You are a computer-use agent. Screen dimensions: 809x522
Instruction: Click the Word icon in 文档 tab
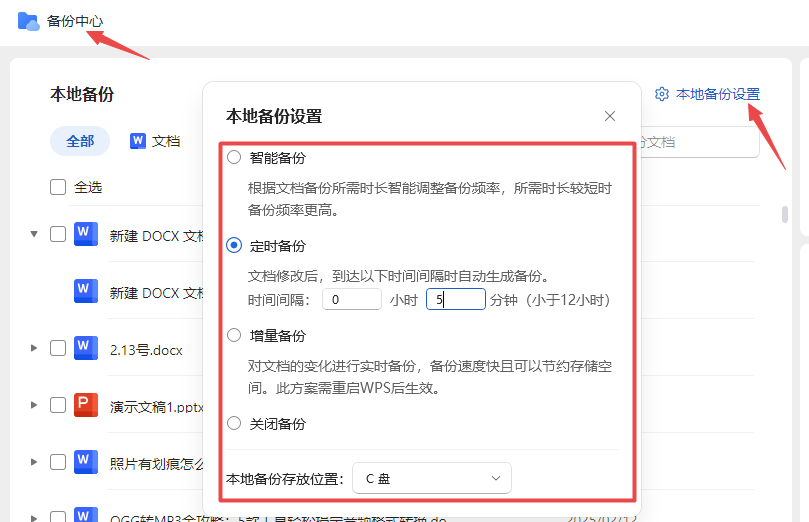[x=138, y=141]
